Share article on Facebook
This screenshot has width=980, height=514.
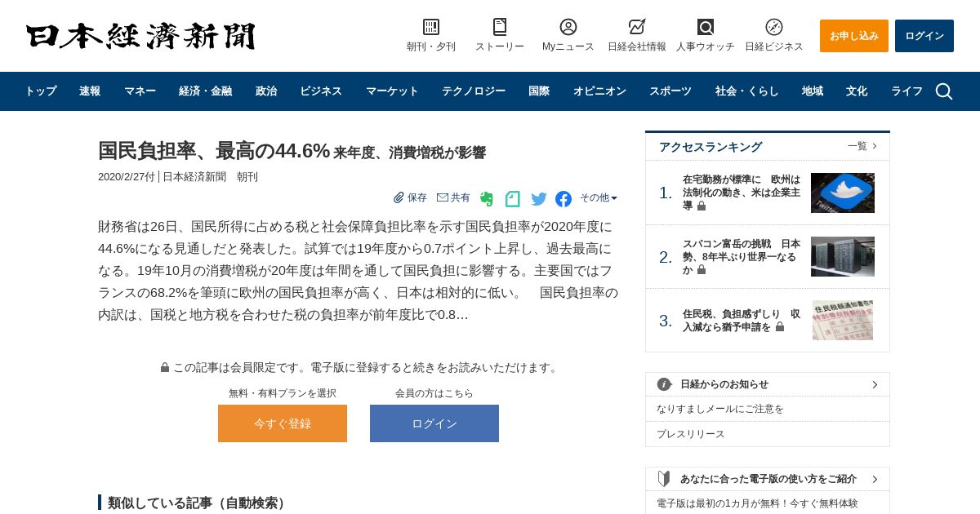pos(563,199)
